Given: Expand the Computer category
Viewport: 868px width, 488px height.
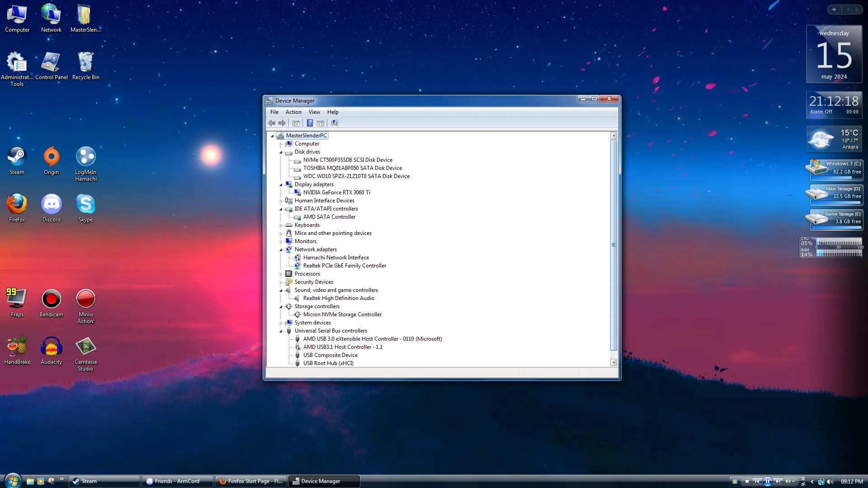Looking at the screenshot, I should tap(281, 144).
